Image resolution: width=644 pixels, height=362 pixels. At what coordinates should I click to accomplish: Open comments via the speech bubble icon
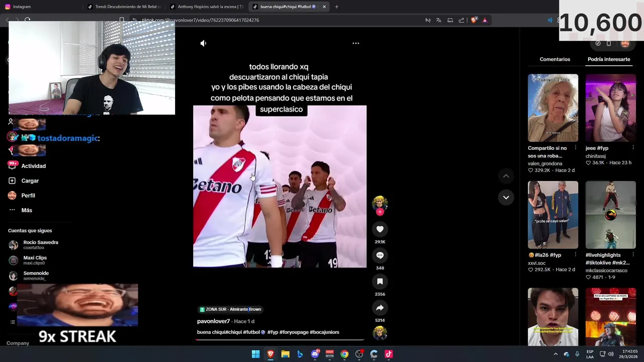pos(380,255)
